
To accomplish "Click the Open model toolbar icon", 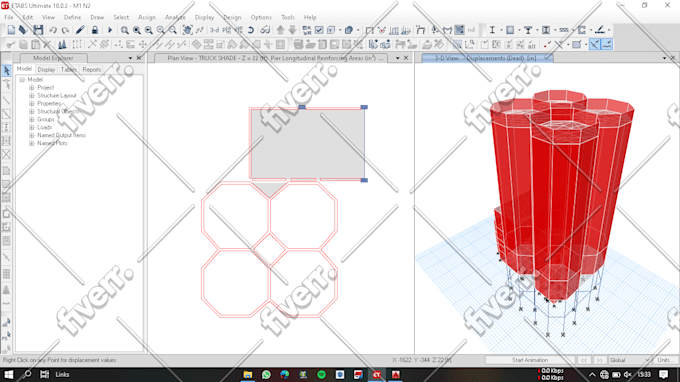I will click(x=23, y=30).
